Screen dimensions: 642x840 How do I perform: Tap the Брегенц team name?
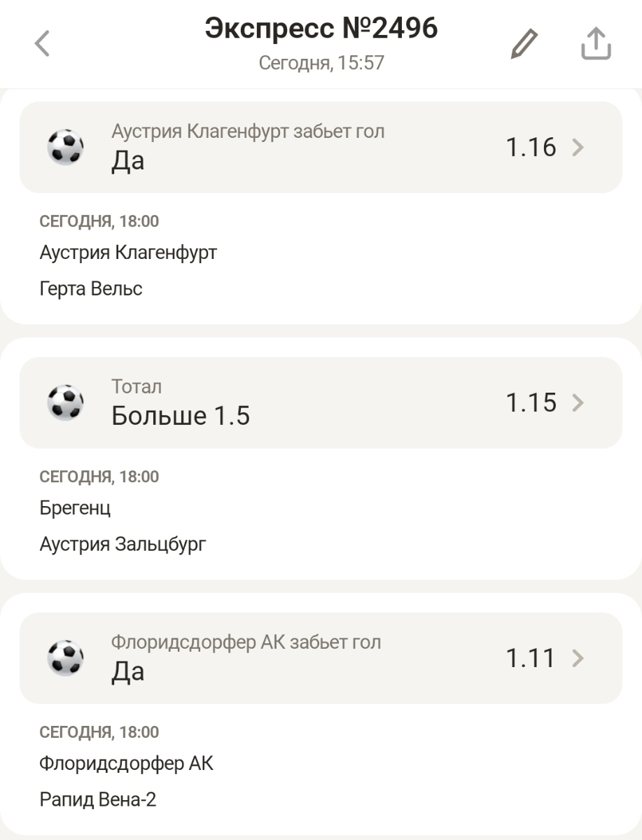(75, 507)
